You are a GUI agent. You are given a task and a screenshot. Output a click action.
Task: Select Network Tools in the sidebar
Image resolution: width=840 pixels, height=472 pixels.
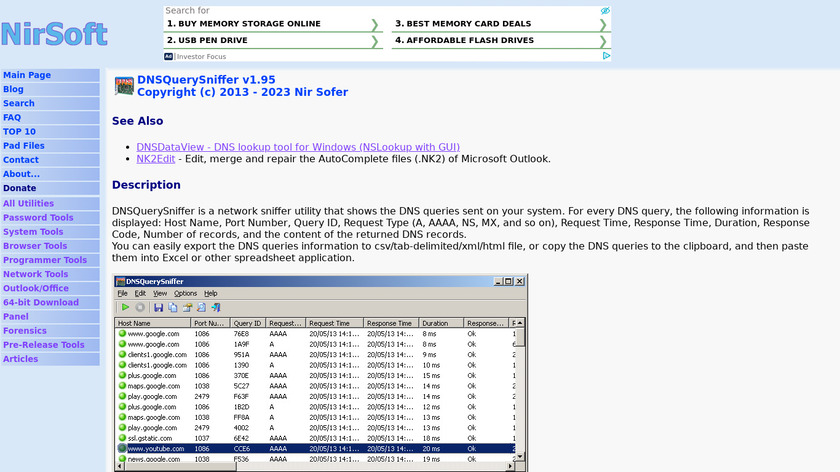[x=36, y=274]
